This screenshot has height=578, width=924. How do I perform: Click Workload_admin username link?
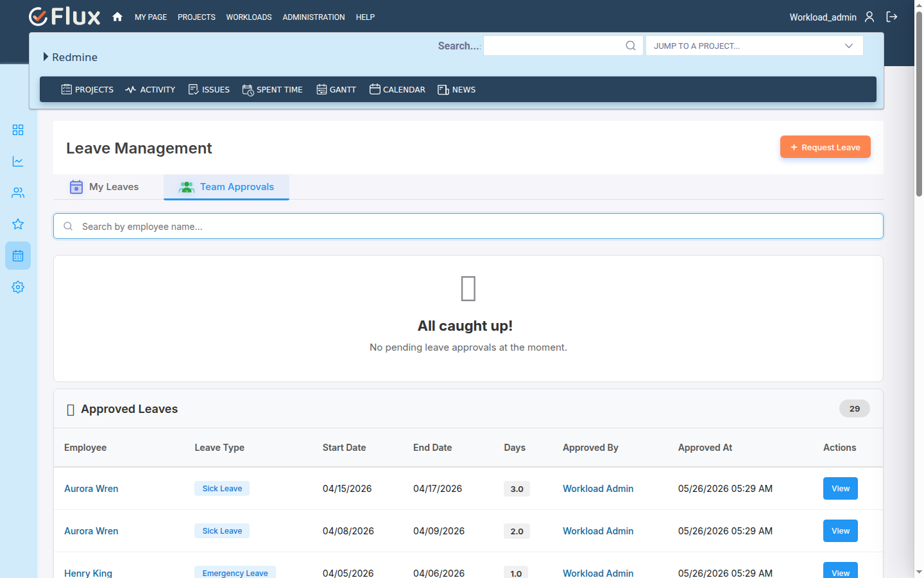coord(823,17)
